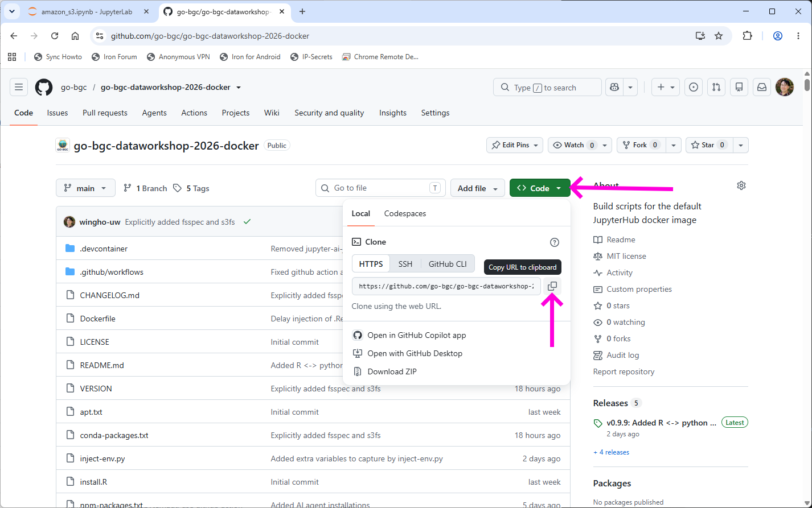Screen dimensions: 812x508
Task: Open the .devcontainer folder
Action: pyautogui.click(x=104, y=249)
